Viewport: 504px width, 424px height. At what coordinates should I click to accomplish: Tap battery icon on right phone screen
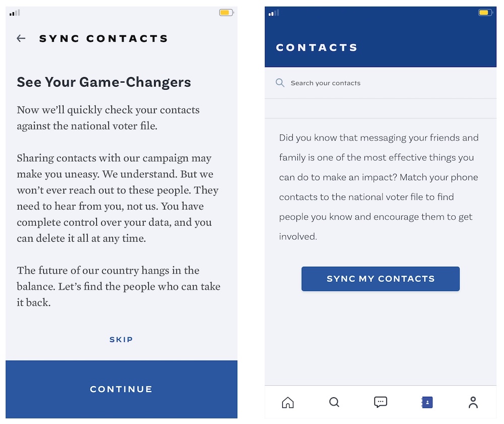tap(485, 13)
